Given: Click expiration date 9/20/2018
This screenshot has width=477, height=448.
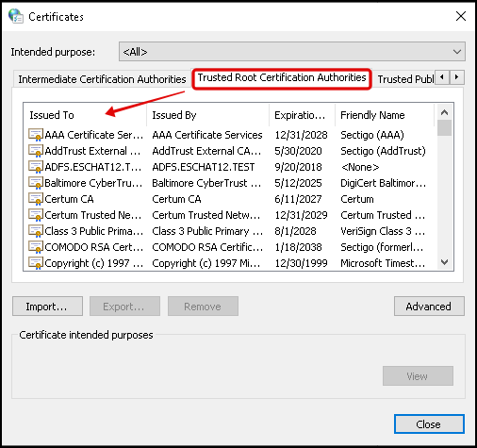Looking at the screenshot, I should pos(298,167).
